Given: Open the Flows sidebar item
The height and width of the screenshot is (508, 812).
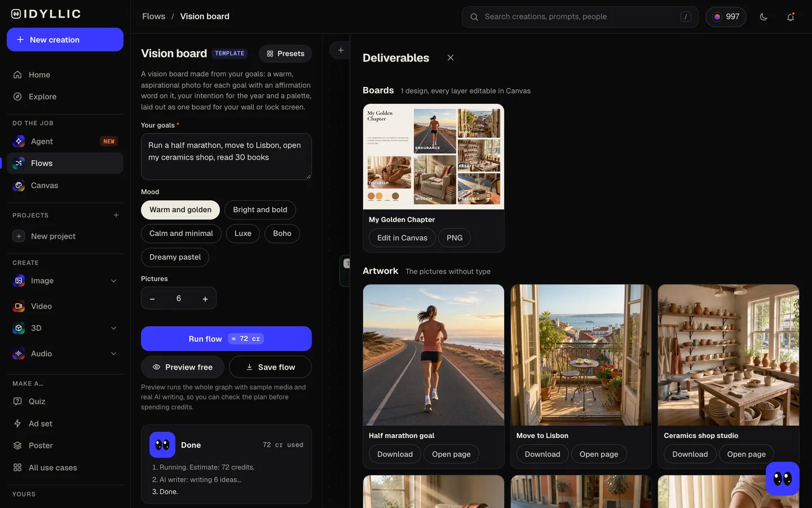Looking at the screenshot, I should coord(65,163).
